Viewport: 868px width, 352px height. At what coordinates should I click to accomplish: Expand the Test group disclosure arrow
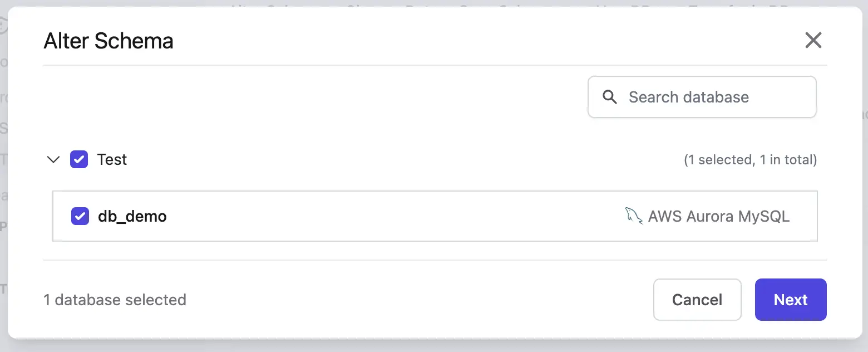point(53,159)
